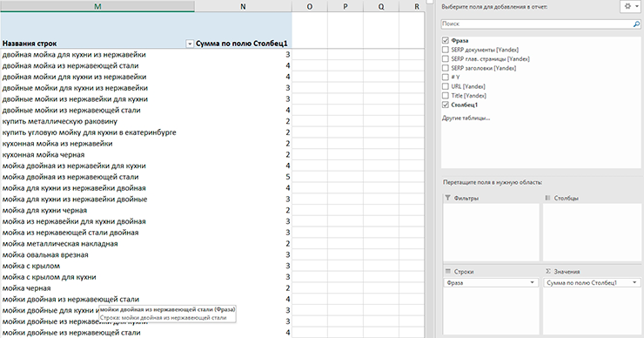Screen dimensions: 644x338
Task: Select row мойки двойная из нержавеющей стали
Action: coord(70,299)
